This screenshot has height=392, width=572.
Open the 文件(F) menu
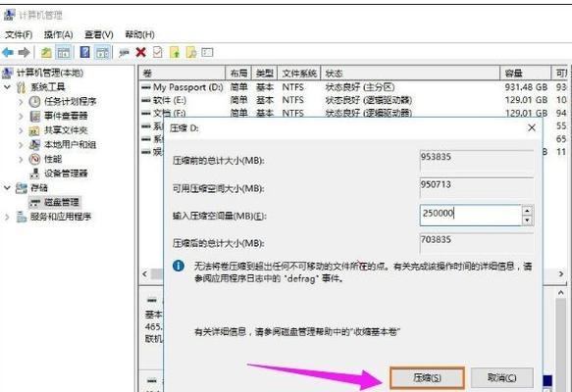click(19, 34)
